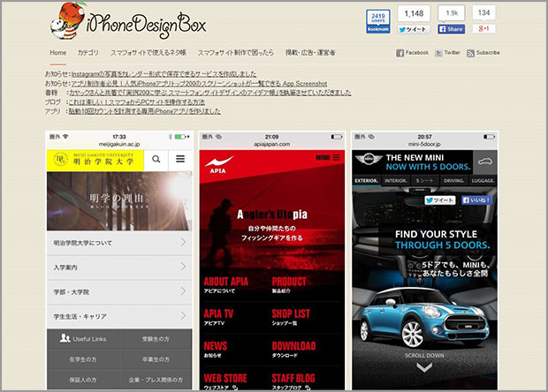Open the カテゴリ menu item
The image size is (548, 392).
[88, 53]
